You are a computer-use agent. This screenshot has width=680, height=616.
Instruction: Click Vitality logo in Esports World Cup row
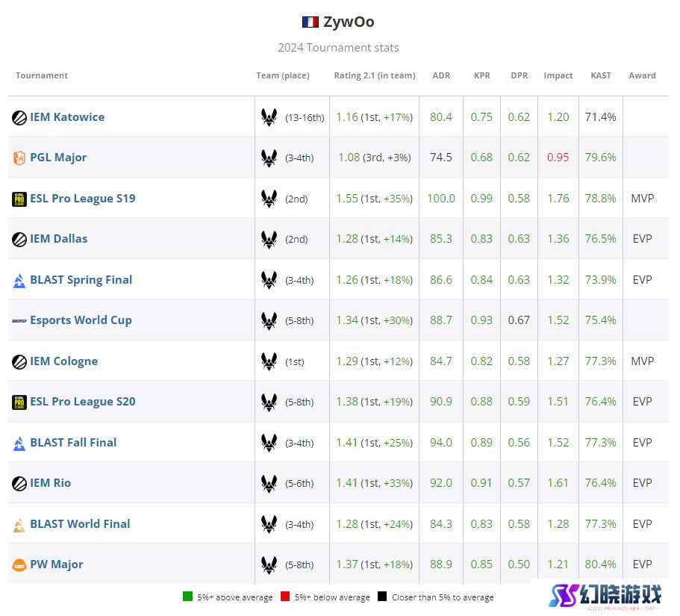pos(269,320)
